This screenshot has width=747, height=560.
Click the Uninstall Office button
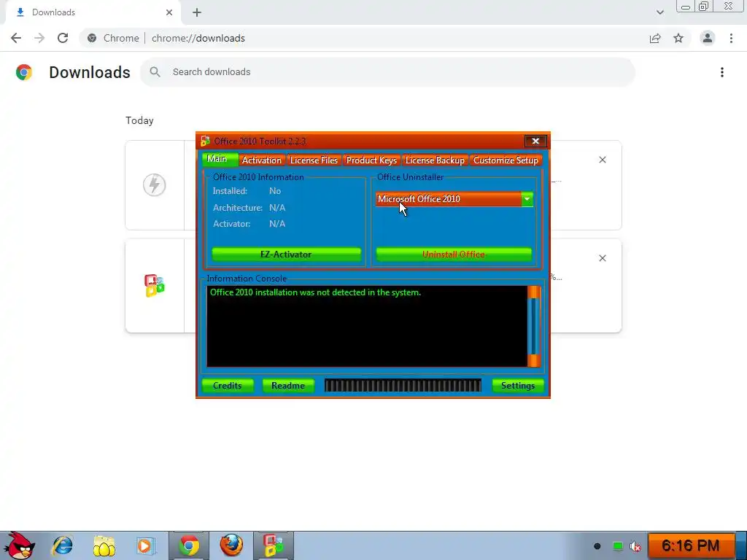454,254
